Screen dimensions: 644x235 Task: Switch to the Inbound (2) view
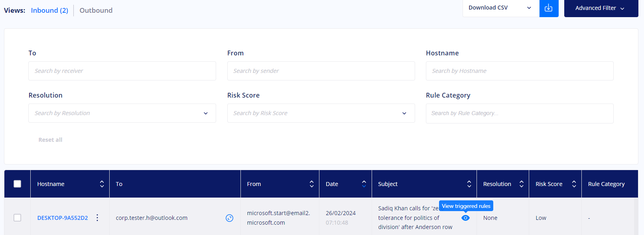coord(49,10)
